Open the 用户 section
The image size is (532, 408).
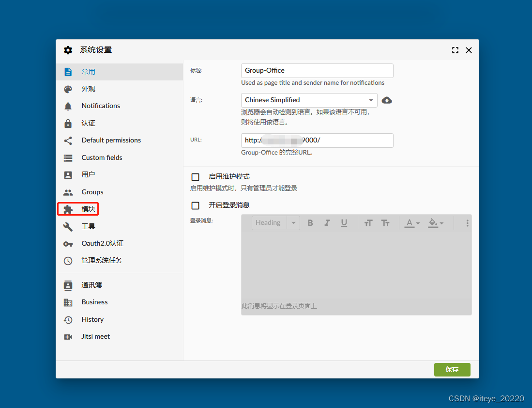point(120,174)
